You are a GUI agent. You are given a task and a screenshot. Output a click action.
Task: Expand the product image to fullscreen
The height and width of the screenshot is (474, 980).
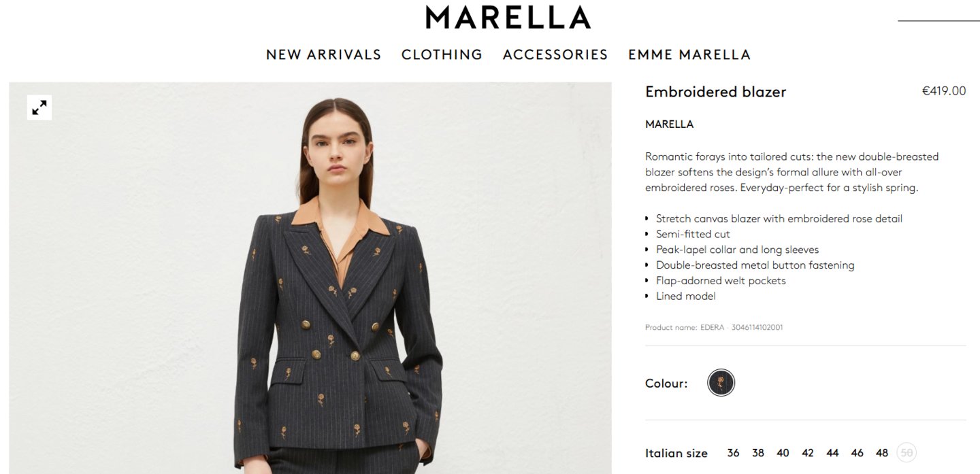(39, 107)
